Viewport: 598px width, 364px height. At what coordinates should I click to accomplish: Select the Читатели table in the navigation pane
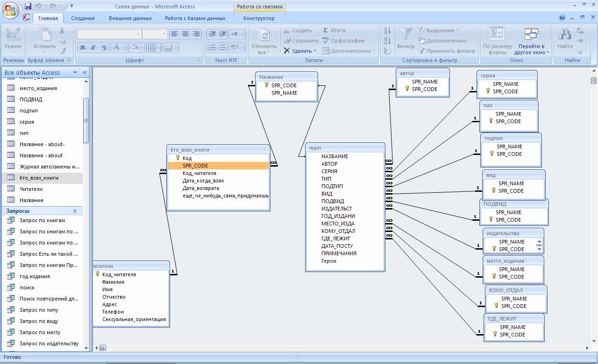tap(31, 189)
